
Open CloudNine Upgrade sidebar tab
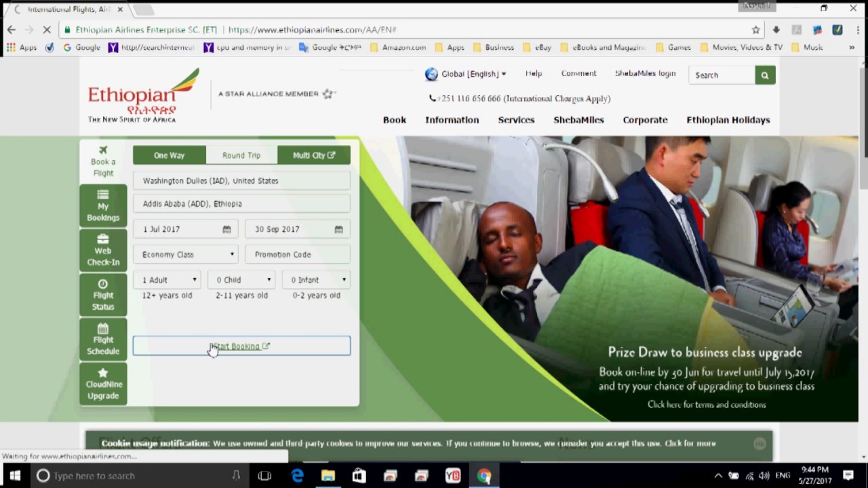pyautogui.click(x=103, y=384)
